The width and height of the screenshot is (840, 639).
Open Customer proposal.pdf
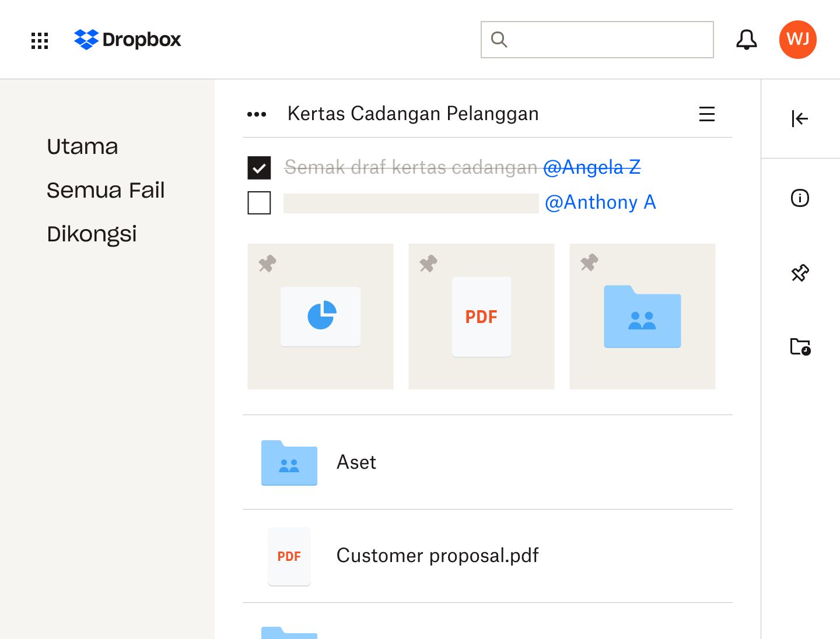[437, 556]
